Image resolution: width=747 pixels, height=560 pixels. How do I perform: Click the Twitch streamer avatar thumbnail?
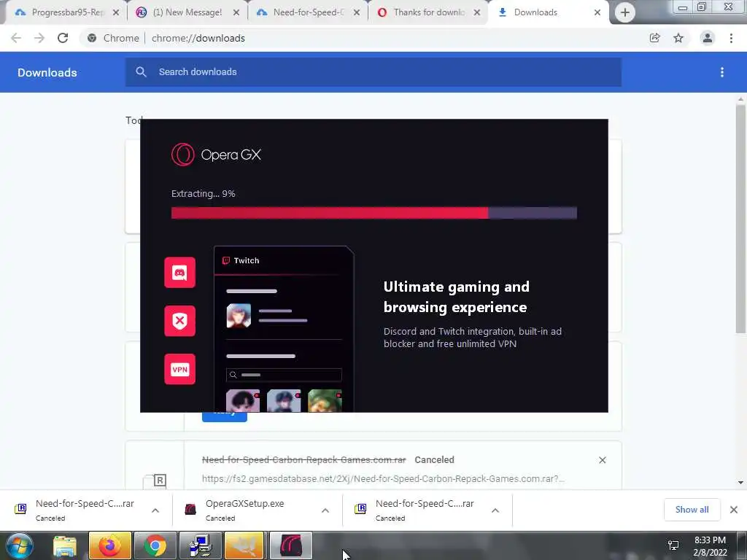point(239,315)
